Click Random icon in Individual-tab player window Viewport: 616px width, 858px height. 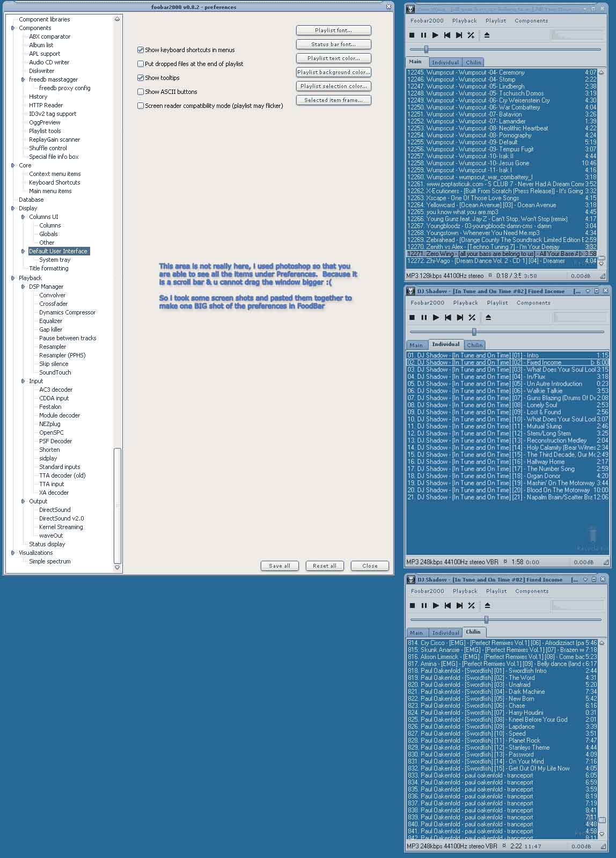click(472, 318)
